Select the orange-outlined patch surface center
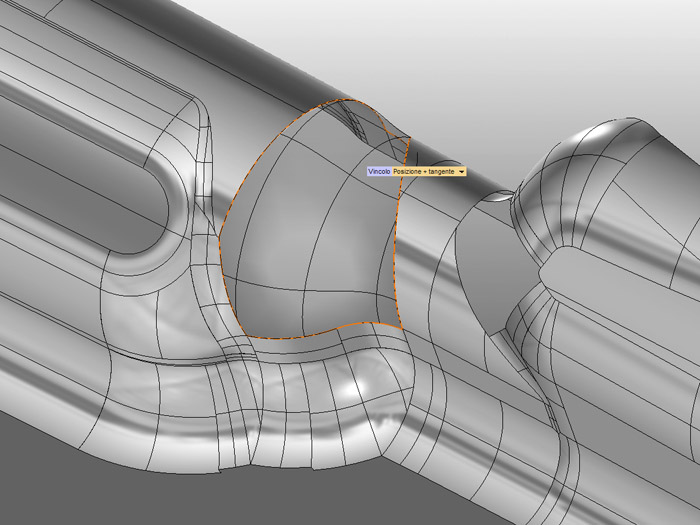This screenshot has height=525, width=700. point(310,230)
